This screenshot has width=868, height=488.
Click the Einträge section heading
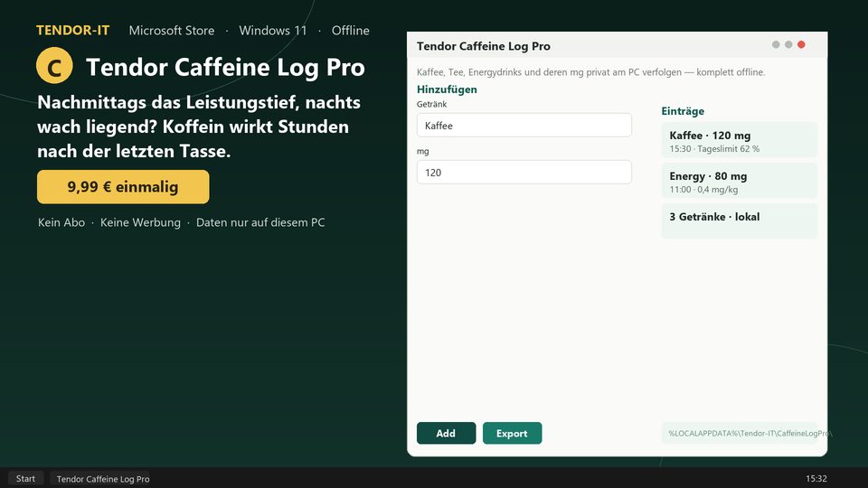click(683, 110)
